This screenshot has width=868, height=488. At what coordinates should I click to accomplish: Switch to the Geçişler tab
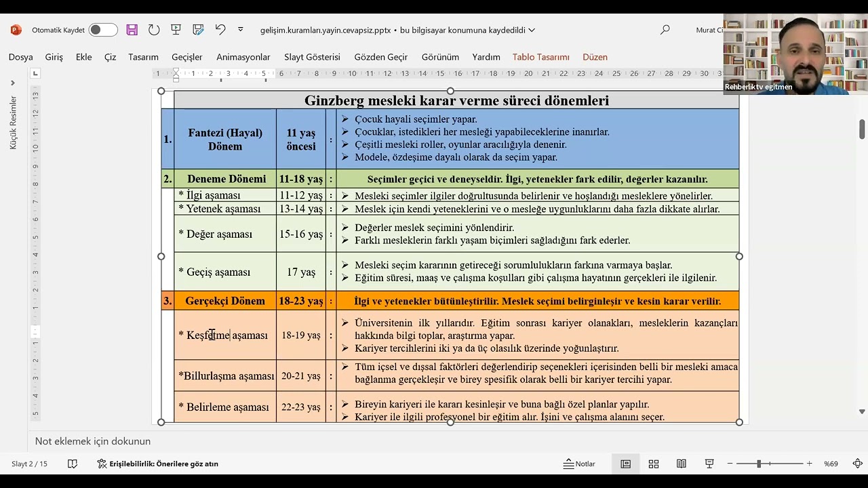(x=187, y=57)
